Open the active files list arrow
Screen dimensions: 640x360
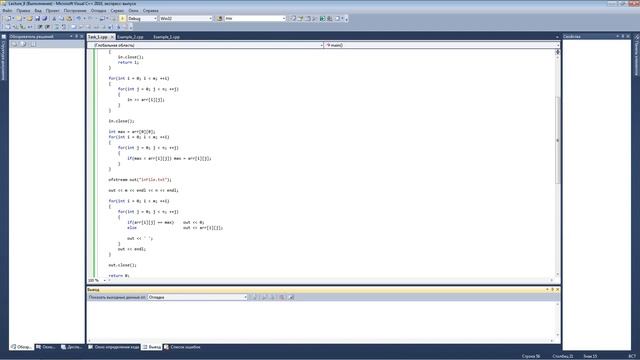[557, 37]
